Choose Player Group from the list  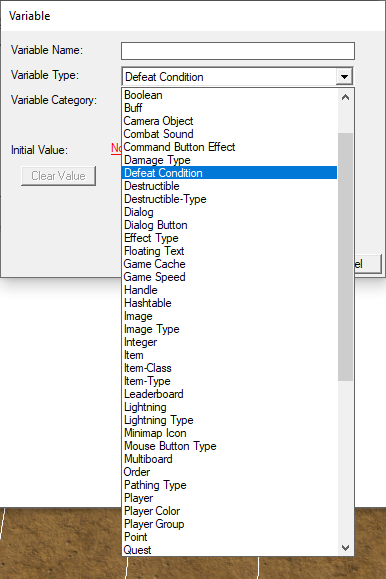(229, 524)
